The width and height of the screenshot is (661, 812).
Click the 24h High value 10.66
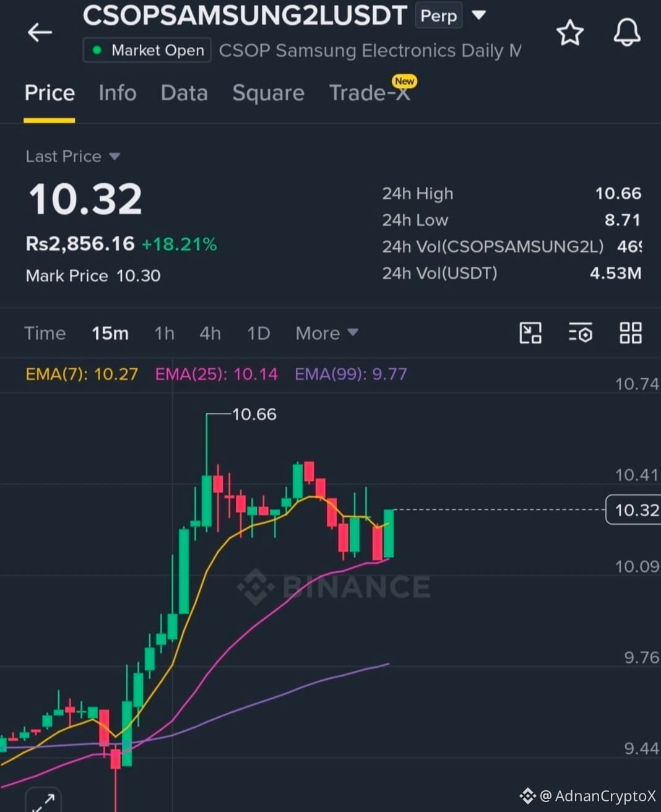tap(618, 193)
